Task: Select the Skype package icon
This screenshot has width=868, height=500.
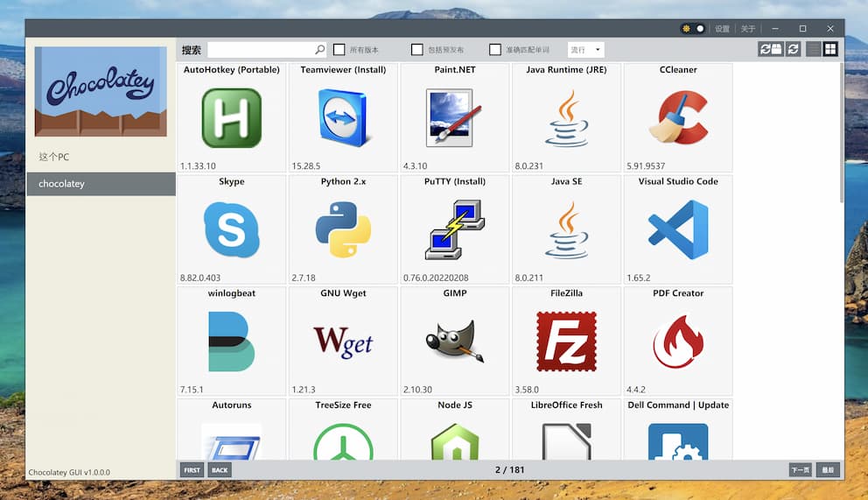Action: pyautogui.click(x=232, y=229)
